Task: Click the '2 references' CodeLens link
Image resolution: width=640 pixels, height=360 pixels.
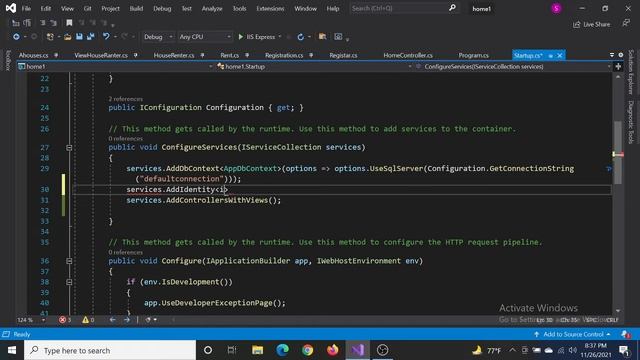Action: 126,99
